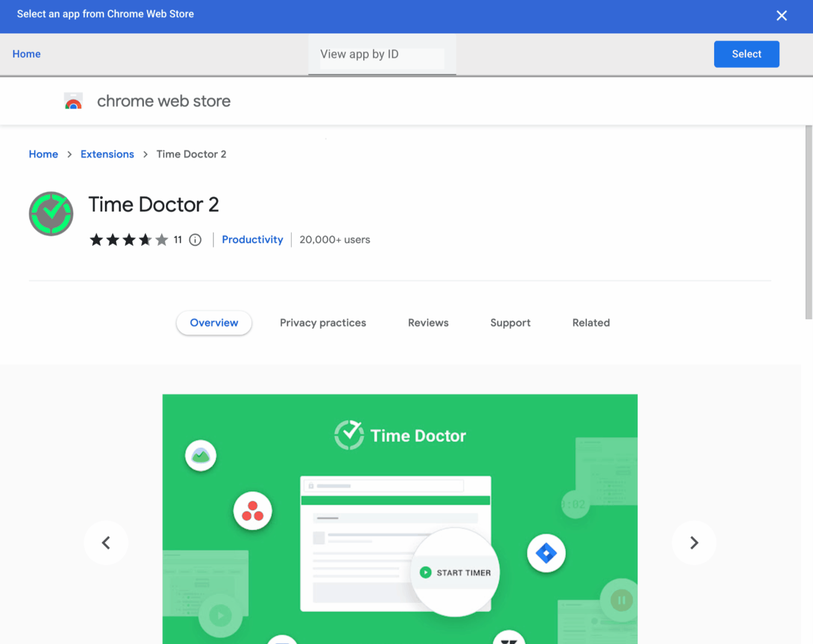Viewport: 813px width, 644px height.
Task: Click the blue Select button
Action: (746, 54)
